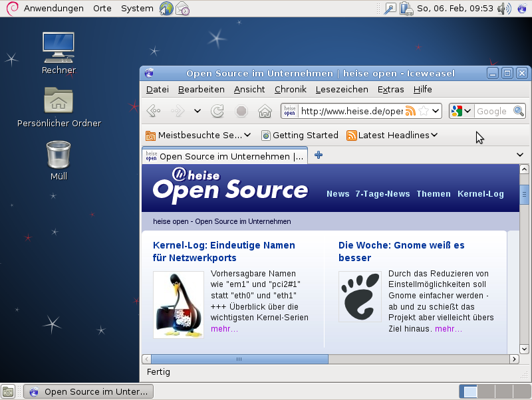532x400 pixels.
Task: Go to the News navigation link
Action: pos(338,194)
